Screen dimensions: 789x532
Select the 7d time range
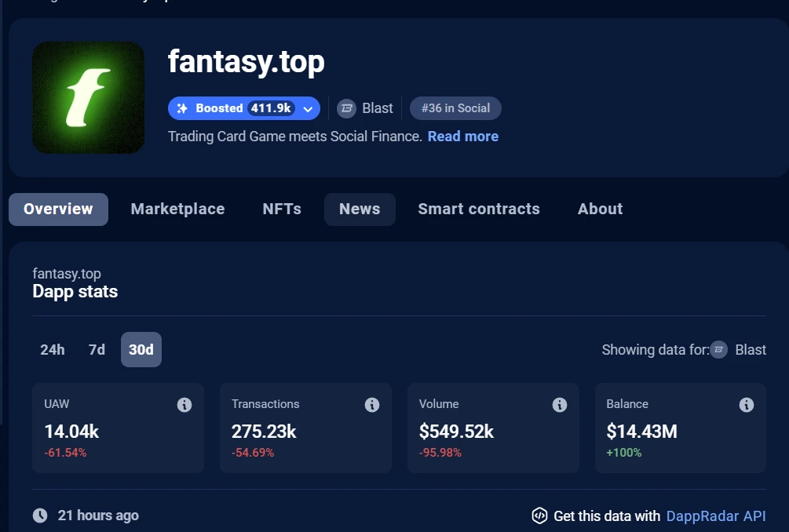coord(97,350)
